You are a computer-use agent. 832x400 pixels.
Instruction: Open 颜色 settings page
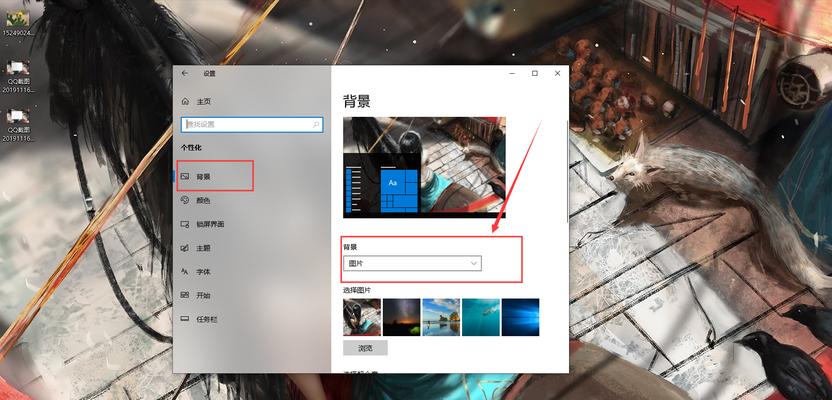[203, 201]
